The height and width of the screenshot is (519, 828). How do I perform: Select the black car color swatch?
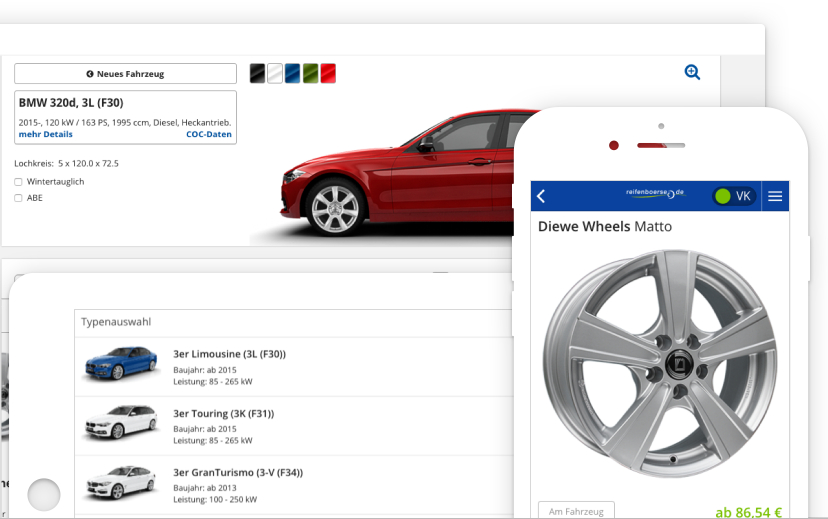(257, 73)
